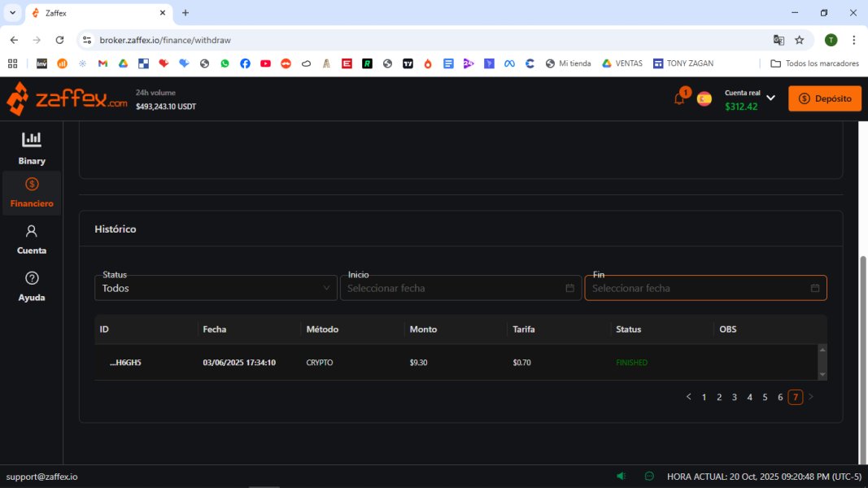
Task: Click the calendar icon in Fin field
Action: coord(814,288)
